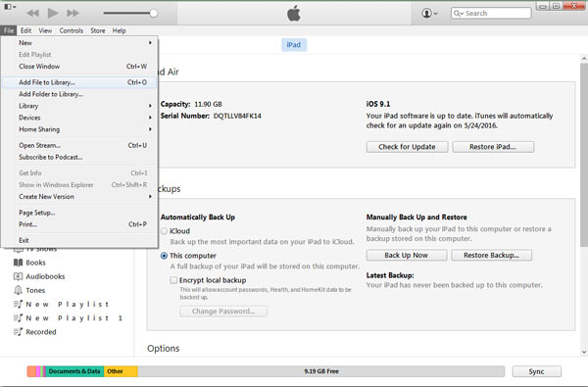
Task: Expand the Library submenu
Action: point(79,106)
